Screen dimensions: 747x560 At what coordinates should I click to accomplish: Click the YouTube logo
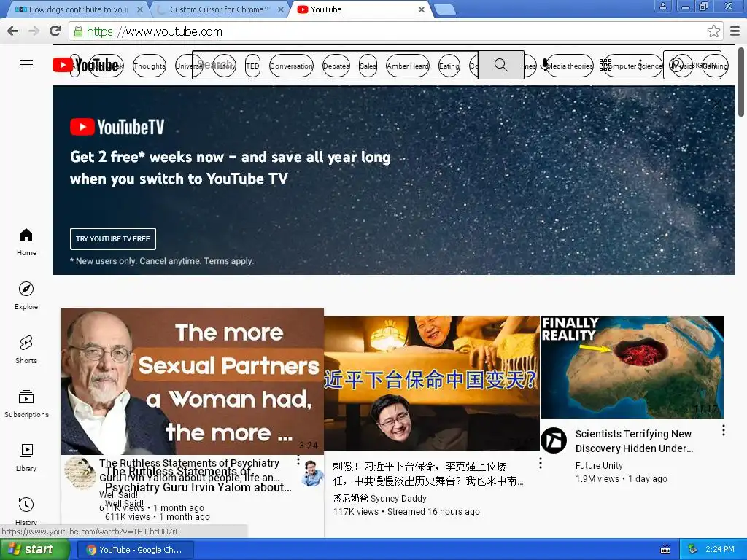click(86, 65)
